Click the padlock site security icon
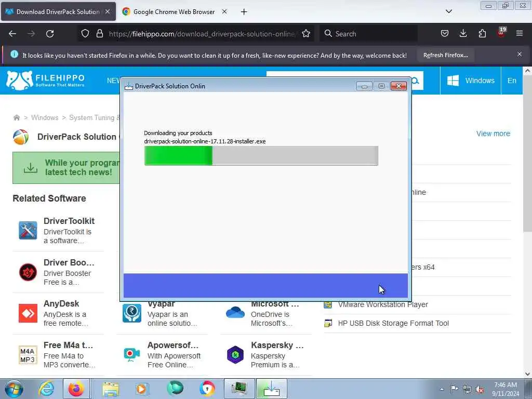The width and height of the screenshot is (532, 399). [x=99, y=33]
